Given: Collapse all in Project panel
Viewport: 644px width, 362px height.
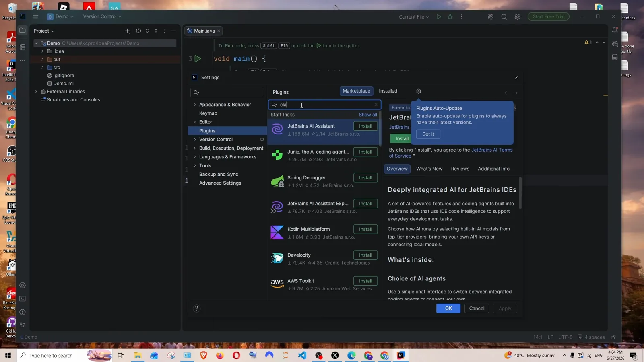Looking at the screenshot, I should pyautogui.click(x=156, y=31).
